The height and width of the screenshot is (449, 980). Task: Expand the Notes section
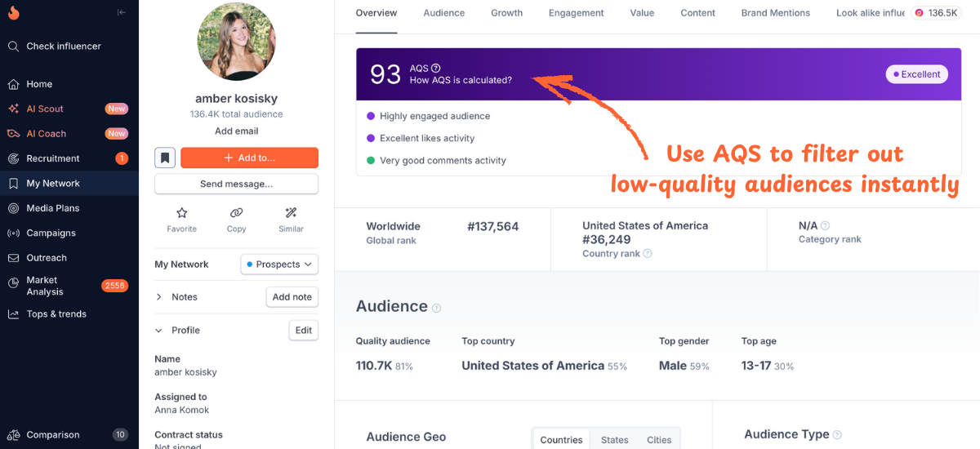click(159, 297)
